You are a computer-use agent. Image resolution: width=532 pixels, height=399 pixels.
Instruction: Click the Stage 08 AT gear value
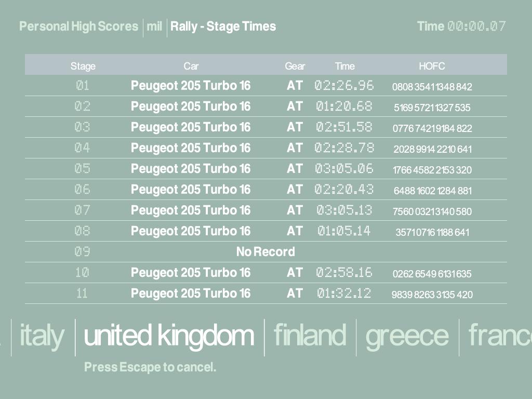(x=295, y=231)
